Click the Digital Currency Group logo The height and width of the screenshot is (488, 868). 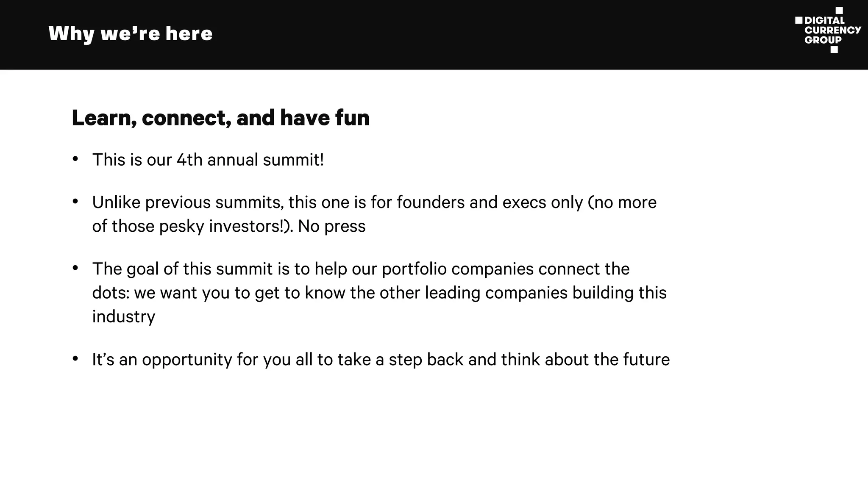coord(828,30)
